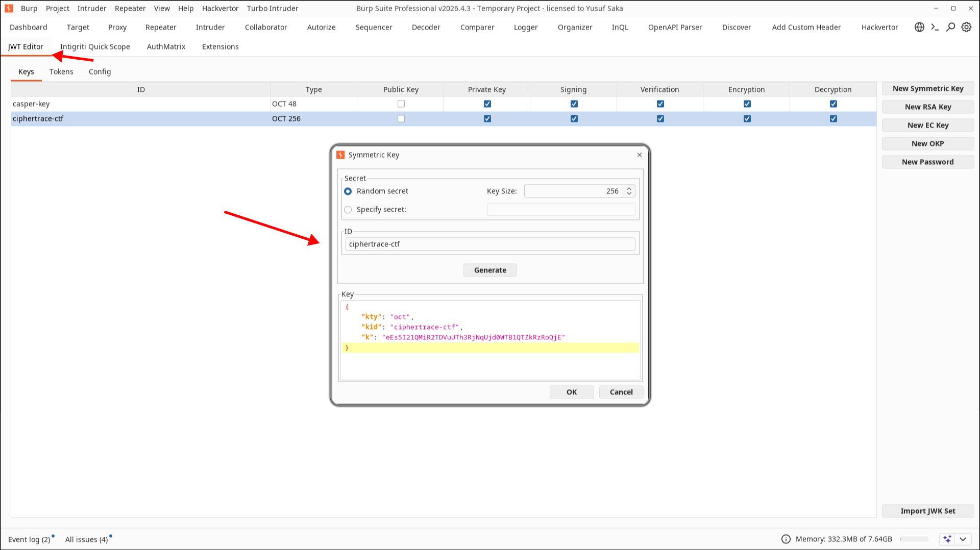Click the ID field containing ciphertrace-ctf
Screen dimensions: 980x550
pos(490,244)
